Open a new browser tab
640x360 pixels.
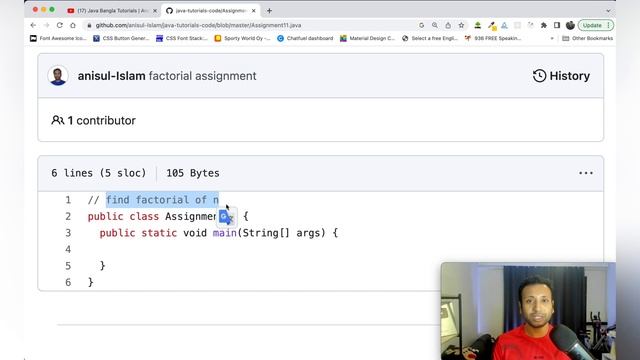[x=269, y=11]
